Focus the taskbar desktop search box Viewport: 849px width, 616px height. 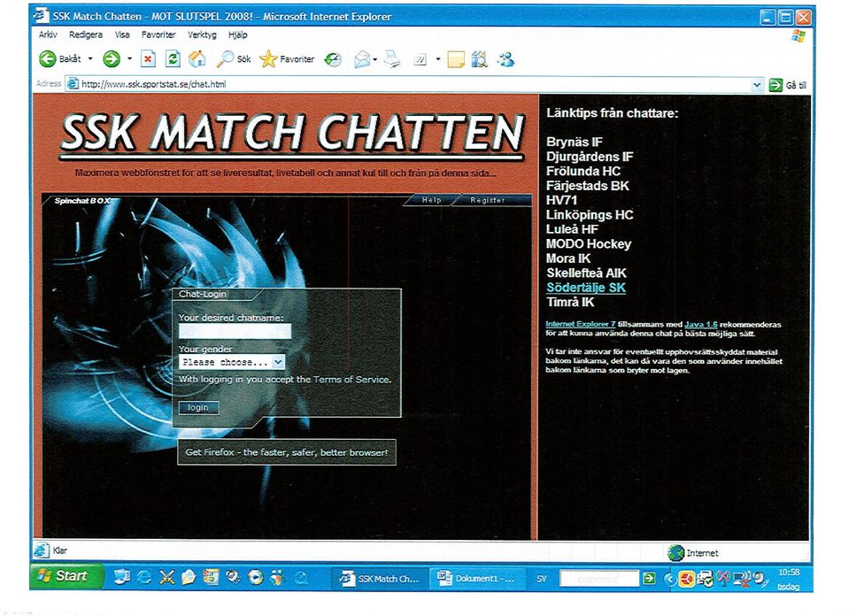[x=599, y=579]
